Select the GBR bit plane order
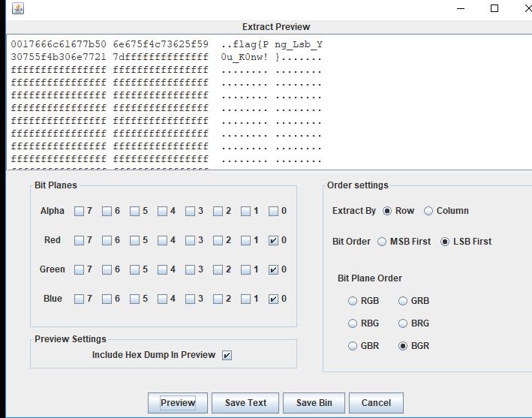 tap(353, 346)
